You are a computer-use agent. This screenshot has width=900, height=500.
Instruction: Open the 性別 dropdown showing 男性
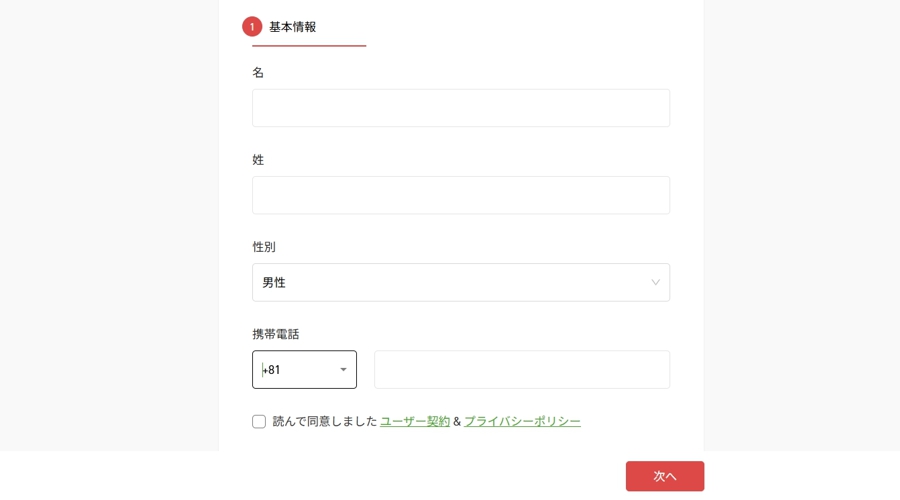[461, 282]
